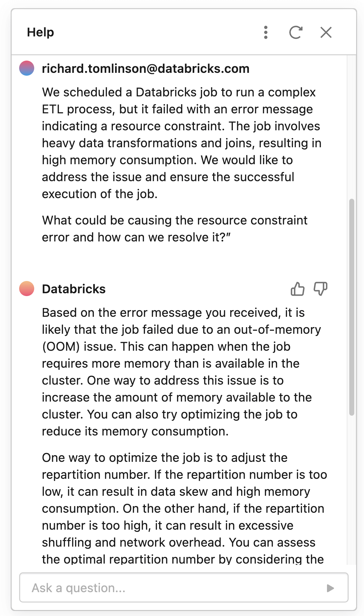Focus the "Ask a question..." input field
This screenshot has height=616, width=364.
click(176, 588)
